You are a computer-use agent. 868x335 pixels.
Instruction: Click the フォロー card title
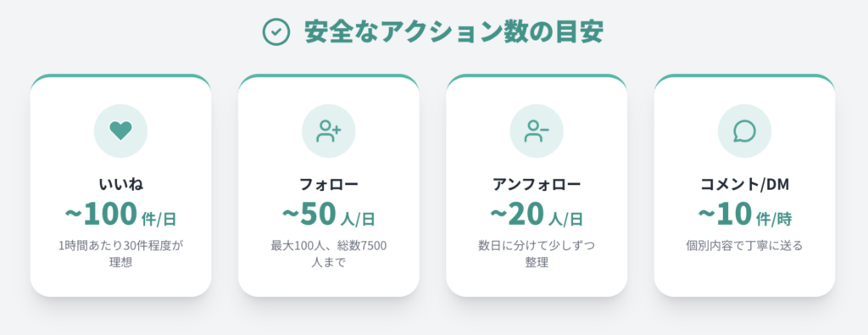tap(328, 184)
